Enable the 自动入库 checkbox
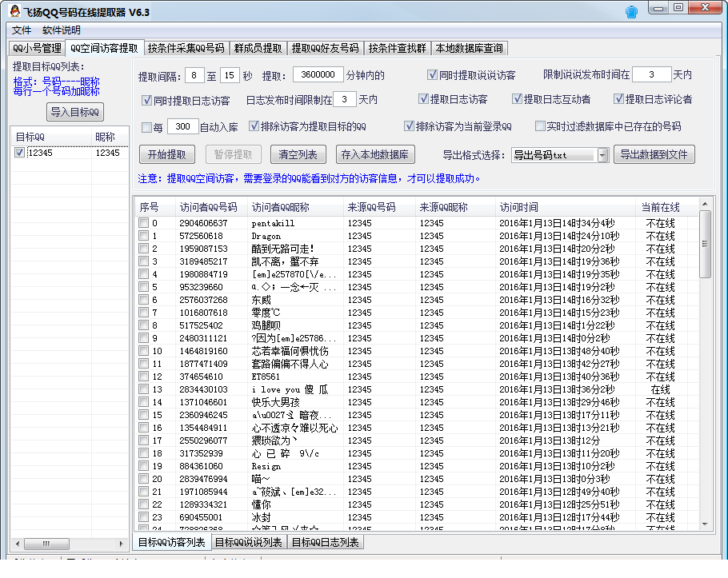 pyautogui.click(x=146, y=127)
